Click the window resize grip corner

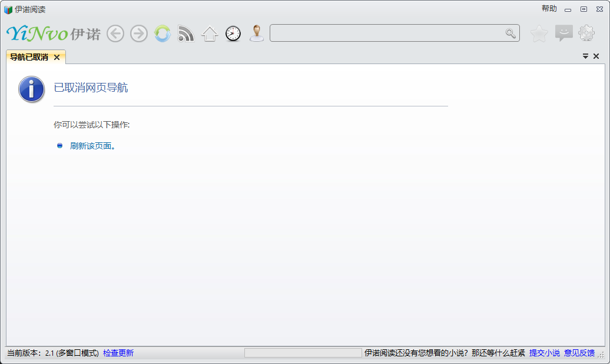[x=601, y=355]
